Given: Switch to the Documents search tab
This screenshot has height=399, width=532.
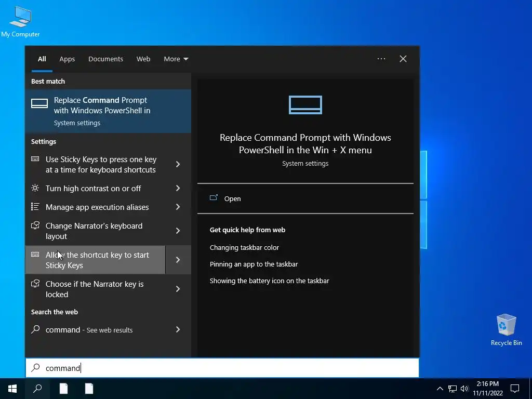Looking at the screenshot, I should pos(105,59).
